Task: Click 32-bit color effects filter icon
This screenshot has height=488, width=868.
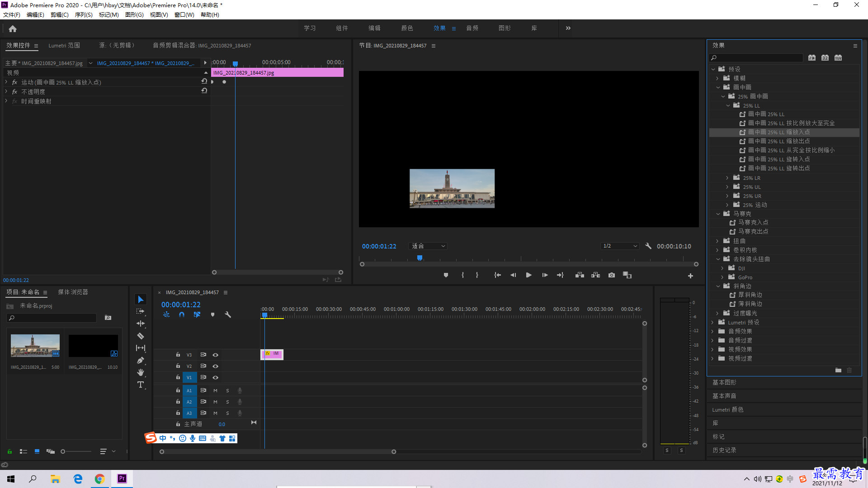Action: [x=825, y=57]
